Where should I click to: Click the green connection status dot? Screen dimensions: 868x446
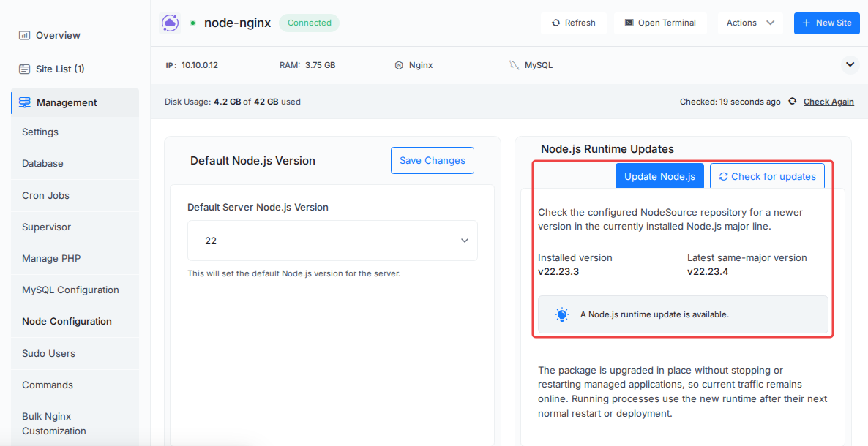click(x=192, y=23)
